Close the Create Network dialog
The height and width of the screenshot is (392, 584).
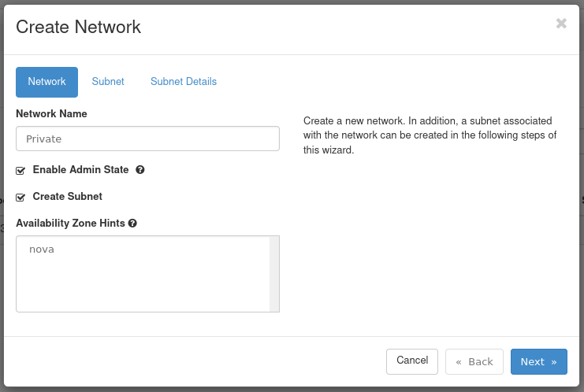(561, 24)
